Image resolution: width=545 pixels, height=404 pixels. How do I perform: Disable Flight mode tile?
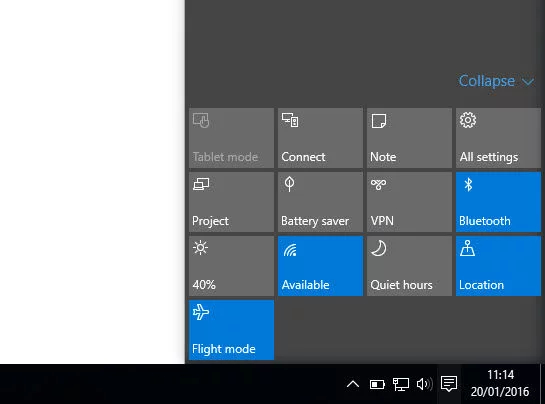click(x=231, y=330)
